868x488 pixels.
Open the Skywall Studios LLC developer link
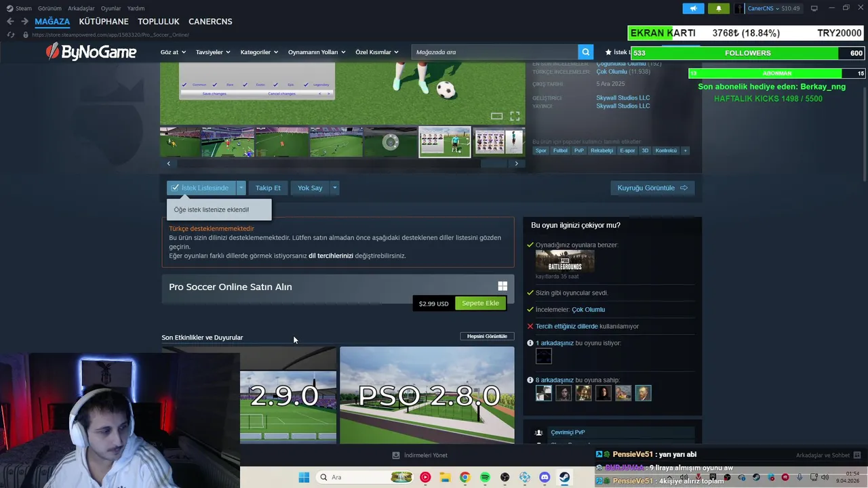pos(623,98)
